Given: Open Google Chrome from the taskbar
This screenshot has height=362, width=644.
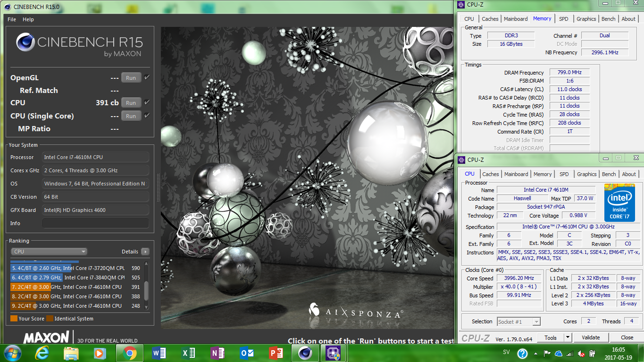Looking at the screenshot, I should click(130, 353).
